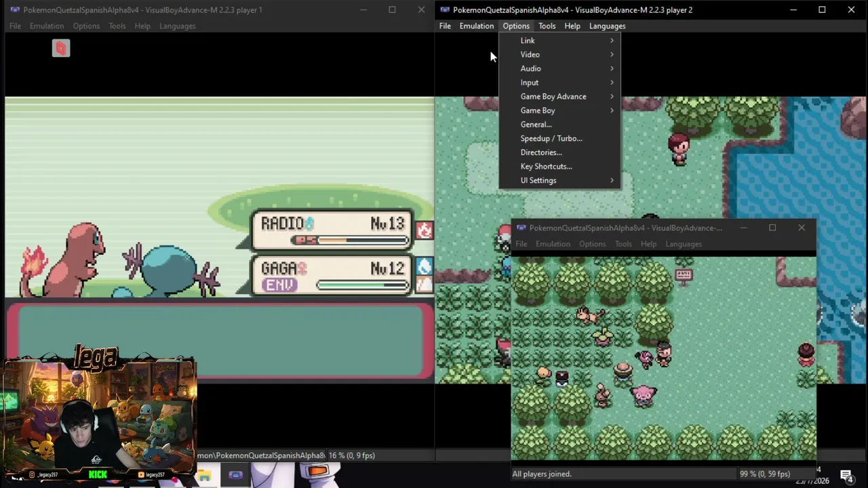Image resolution: width=868 pixels, height=488 pixels.
Task: Click the VisualBoyAdvance icon in player 2 title bar
Action: [x=444, y=10]
